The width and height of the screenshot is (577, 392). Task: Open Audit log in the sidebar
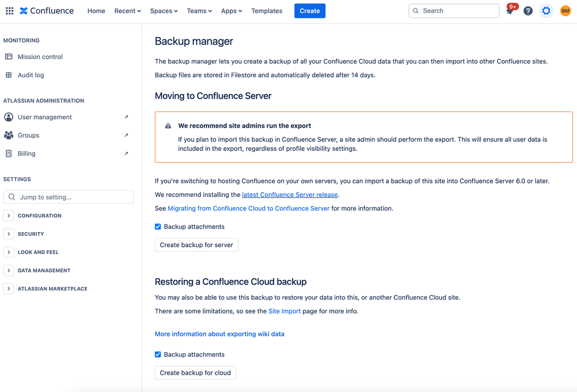(x=31, y=75)
